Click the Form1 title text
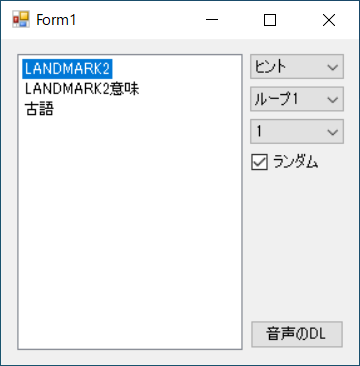The image size is (360, 366). (x=56, y=20)
